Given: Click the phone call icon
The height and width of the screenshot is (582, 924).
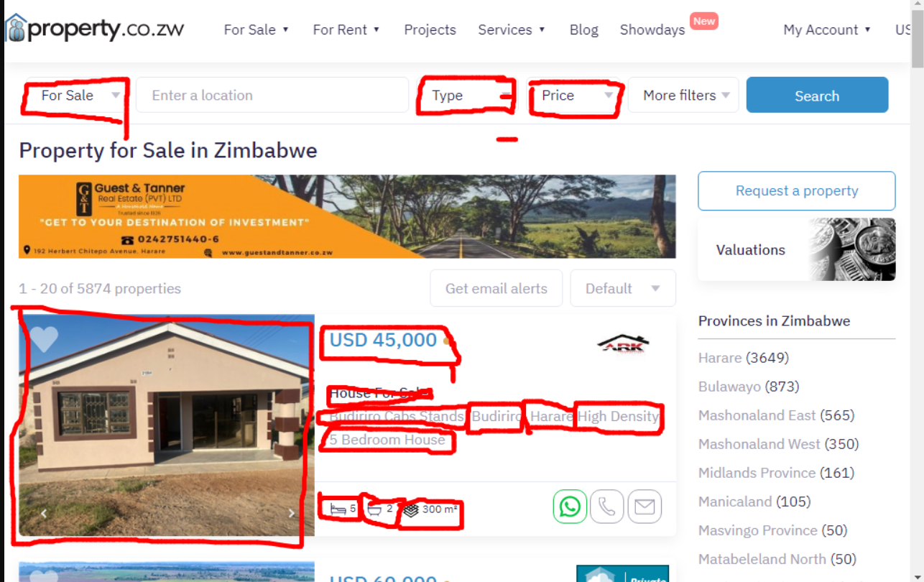Looking at the screenshot, I should [x=607, y=507].
